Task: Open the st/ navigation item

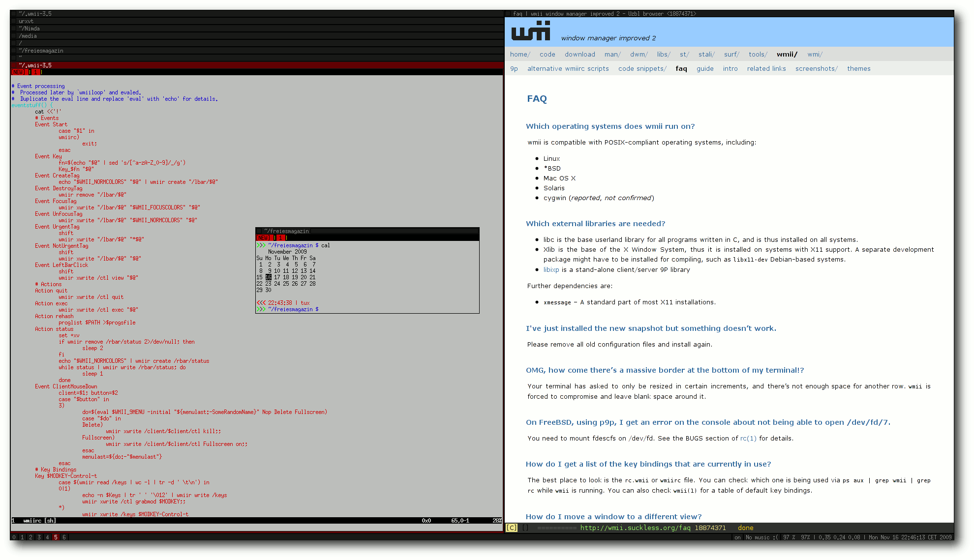Action: tap(684, 55)
